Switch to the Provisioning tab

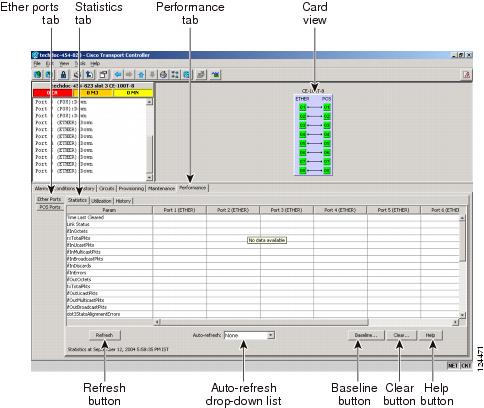131,188
